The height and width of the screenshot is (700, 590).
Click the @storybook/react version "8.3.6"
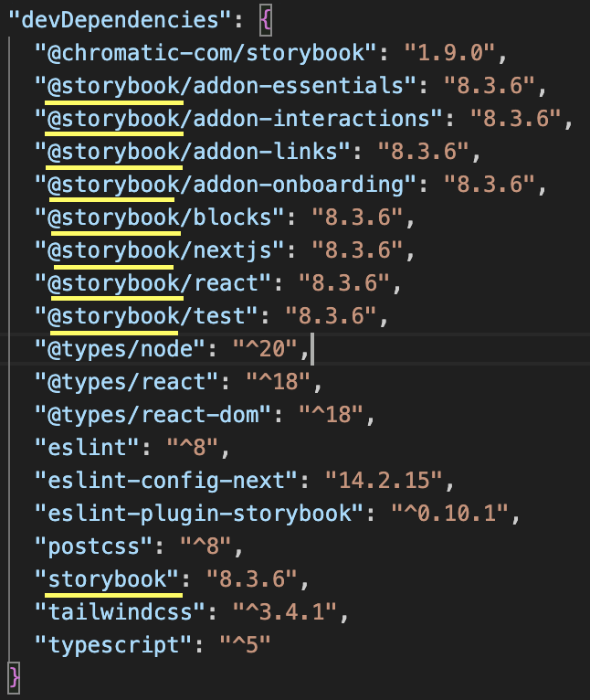[x=344, y=283]
